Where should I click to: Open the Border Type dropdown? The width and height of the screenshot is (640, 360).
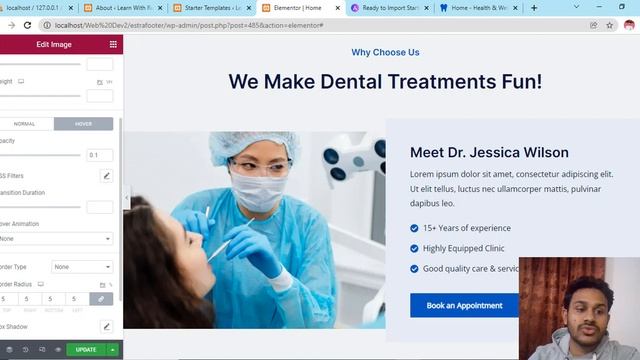click(x=82, y=267)
